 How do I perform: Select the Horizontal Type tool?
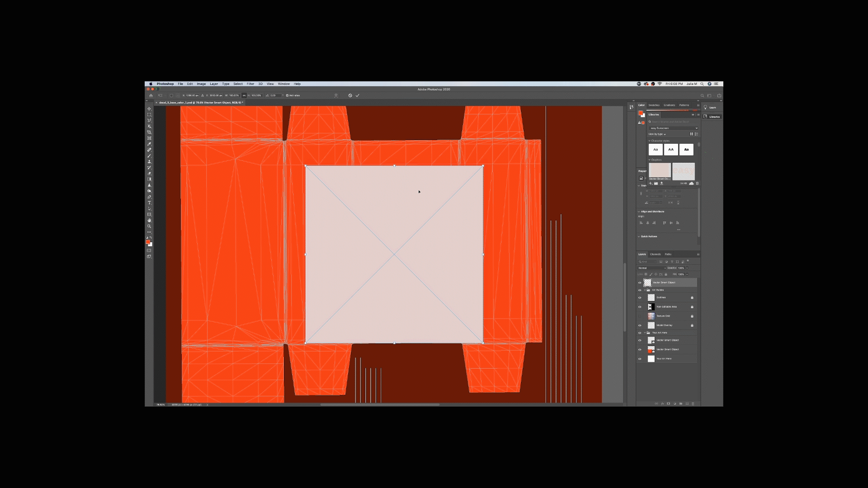[x=149, y=203]
